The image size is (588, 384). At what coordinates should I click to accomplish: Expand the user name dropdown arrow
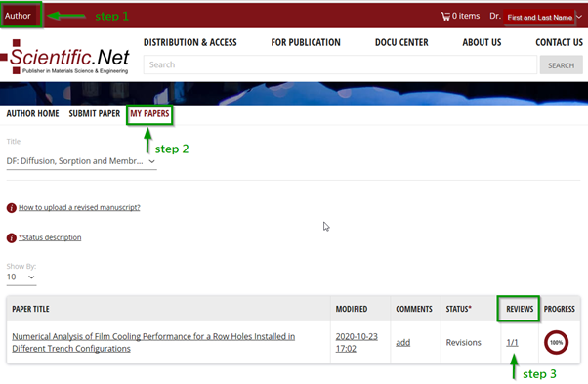click(x=579, y=17)
